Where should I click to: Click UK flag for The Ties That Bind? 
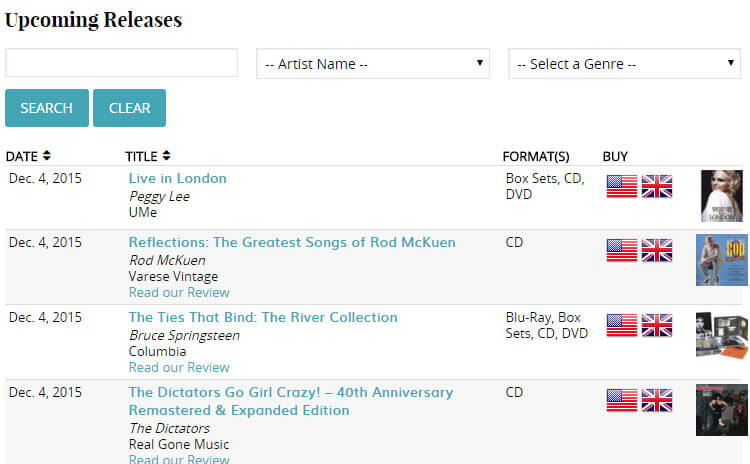tap(657, 325)
